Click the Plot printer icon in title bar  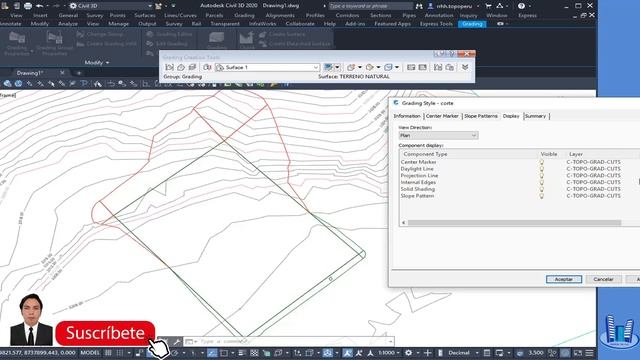point(28,6)
